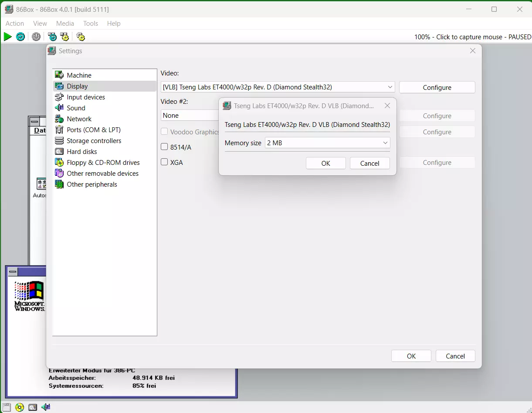Resume emulation with the green play icon
The image size is (532, 413).
point(7,37)
